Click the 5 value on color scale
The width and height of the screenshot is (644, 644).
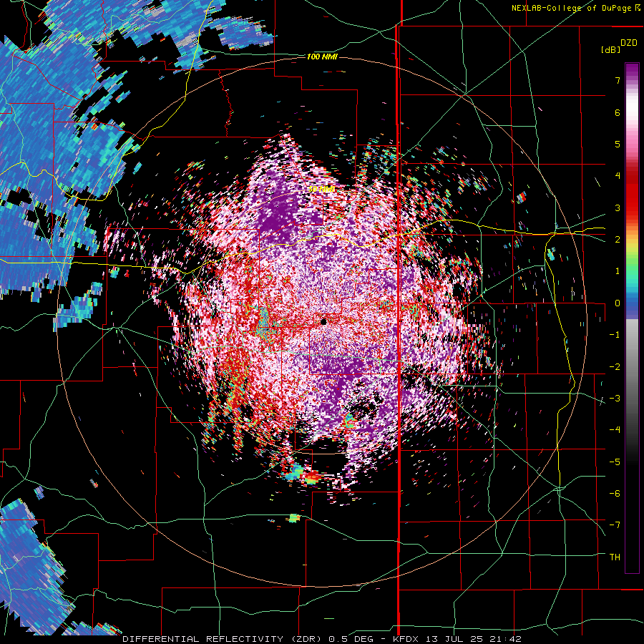pos(618,144)
